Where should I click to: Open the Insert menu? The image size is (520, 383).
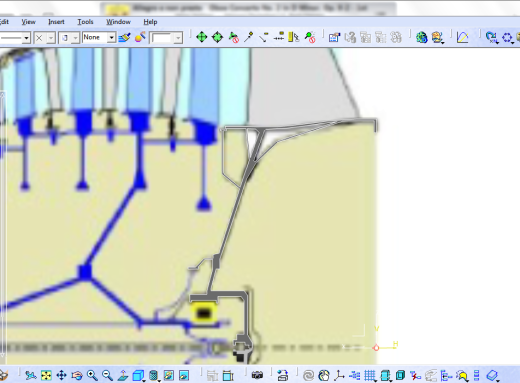tap(56, 22)
